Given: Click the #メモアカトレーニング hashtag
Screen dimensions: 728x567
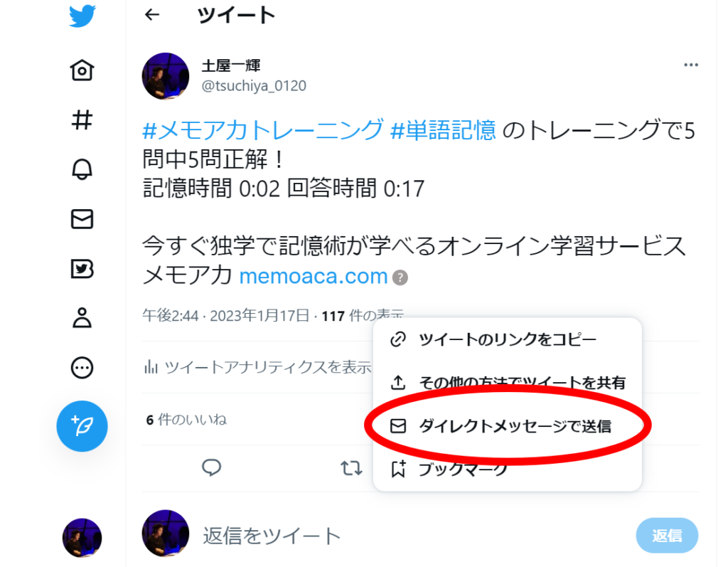Looking at the screenshot, I should tap(263, 129).
